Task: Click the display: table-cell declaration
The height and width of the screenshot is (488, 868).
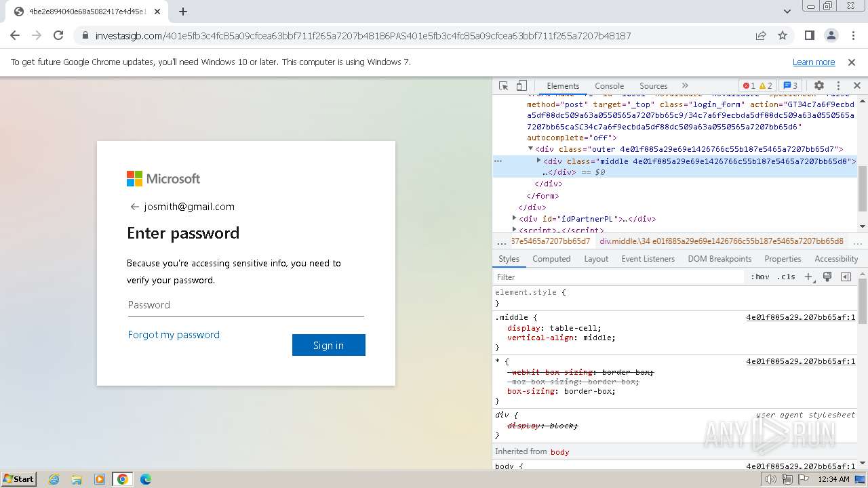Action: click(x=554, y=328)
